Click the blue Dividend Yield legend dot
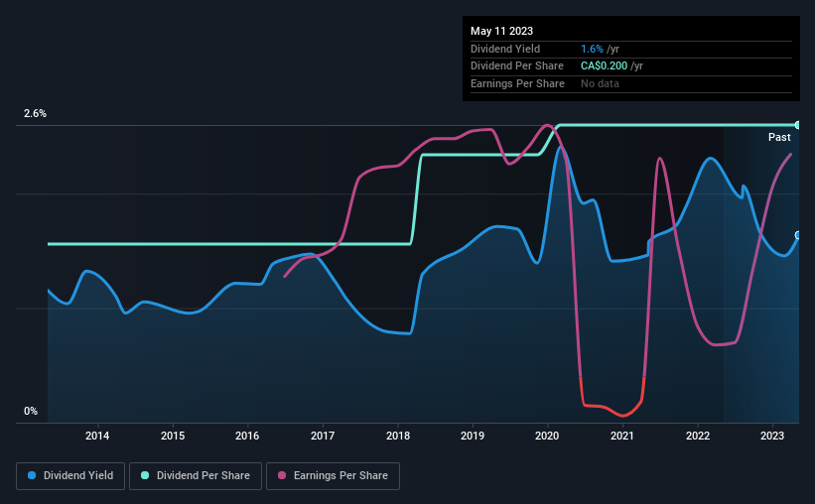815x504 pixels. (32, 475)
